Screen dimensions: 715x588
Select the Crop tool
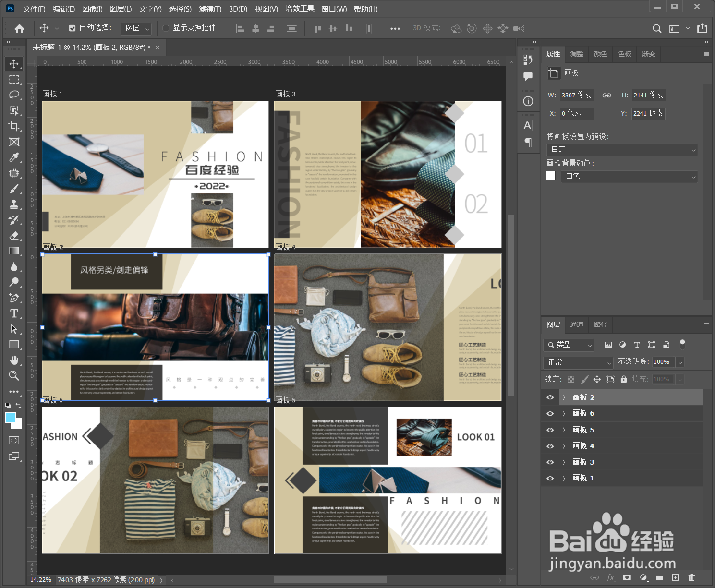[14, 126]
